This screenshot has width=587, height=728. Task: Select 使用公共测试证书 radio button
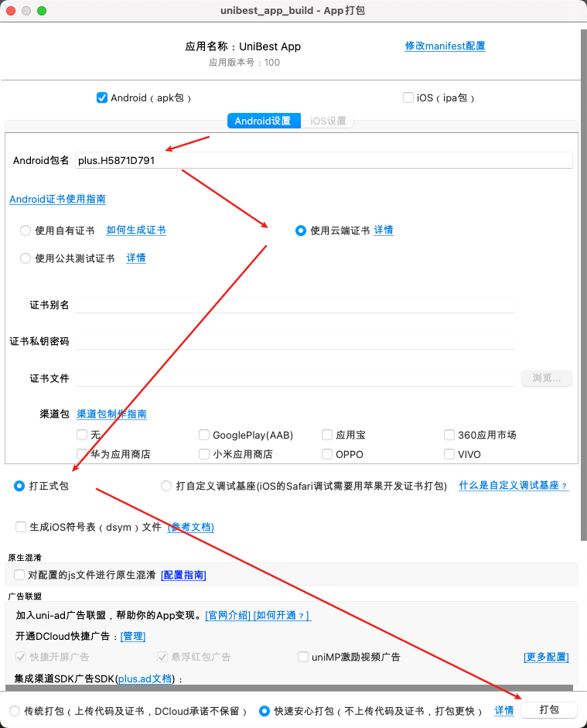coord(26,258)
